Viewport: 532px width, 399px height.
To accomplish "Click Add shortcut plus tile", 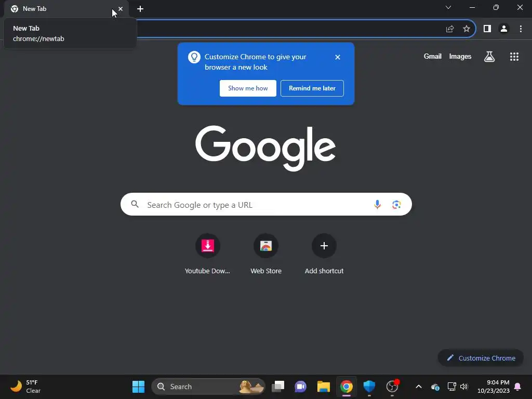I will tap(324, 246).
